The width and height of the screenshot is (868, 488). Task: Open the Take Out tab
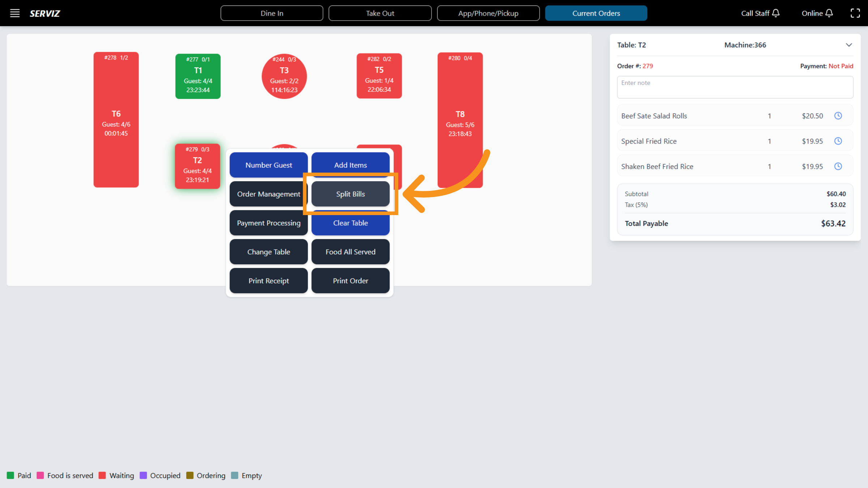click(380, 13)
